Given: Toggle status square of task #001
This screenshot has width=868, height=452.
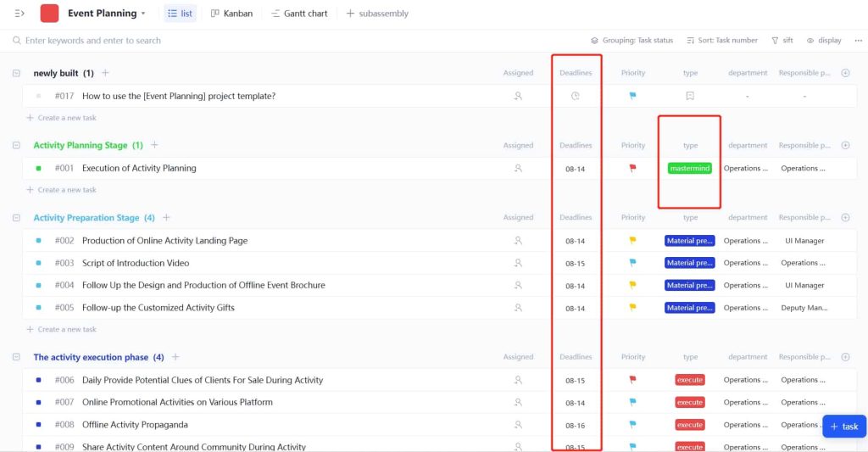Looking at the screenshot, I should (x=39, y=169).
